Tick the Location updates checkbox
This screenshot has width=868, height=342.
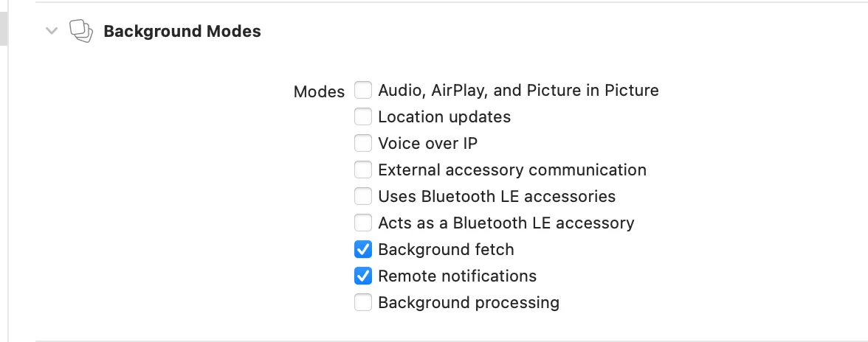pos(363,117)
